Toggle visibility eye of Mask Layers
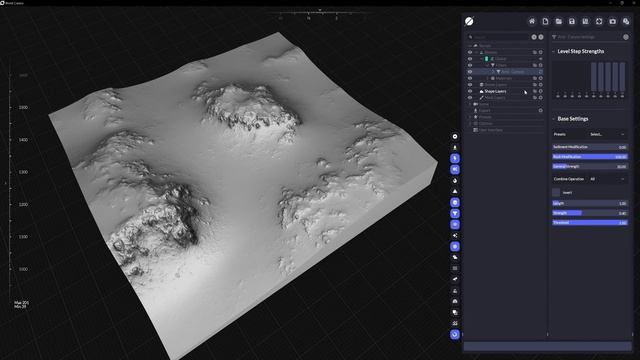 [x=470, y=98]
